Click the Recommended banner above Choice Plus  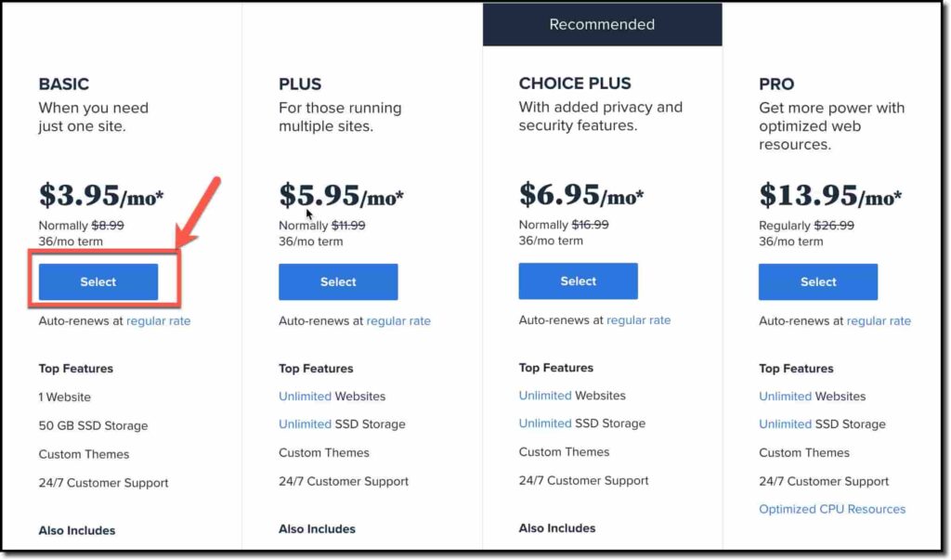(x=602, y=24)
